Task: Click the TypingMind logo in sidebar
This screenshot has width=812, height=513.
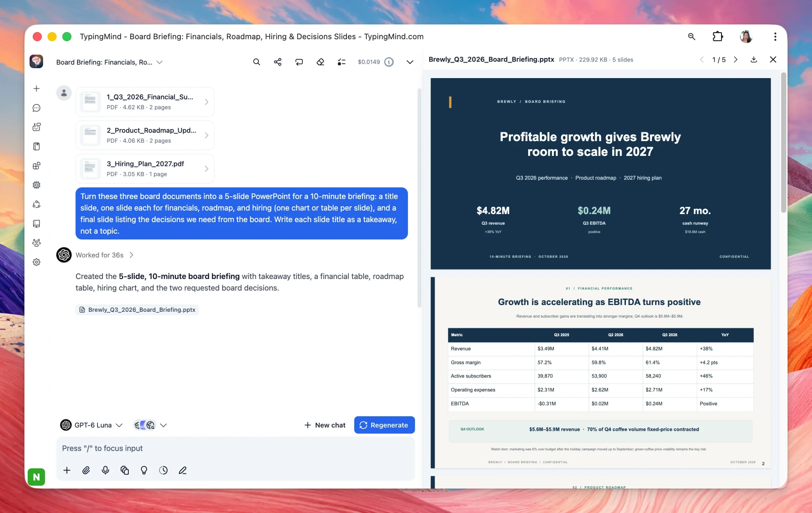Action: [36, 62]
